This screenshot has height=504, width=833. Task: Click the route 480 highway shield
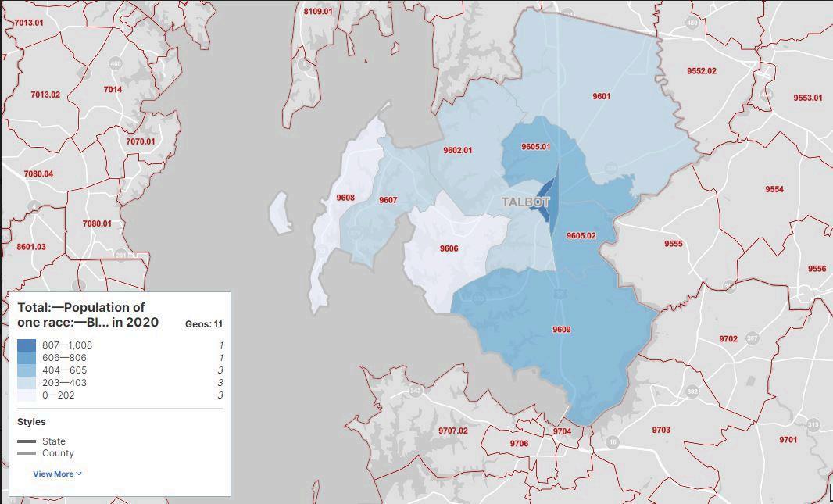[692, 23]
